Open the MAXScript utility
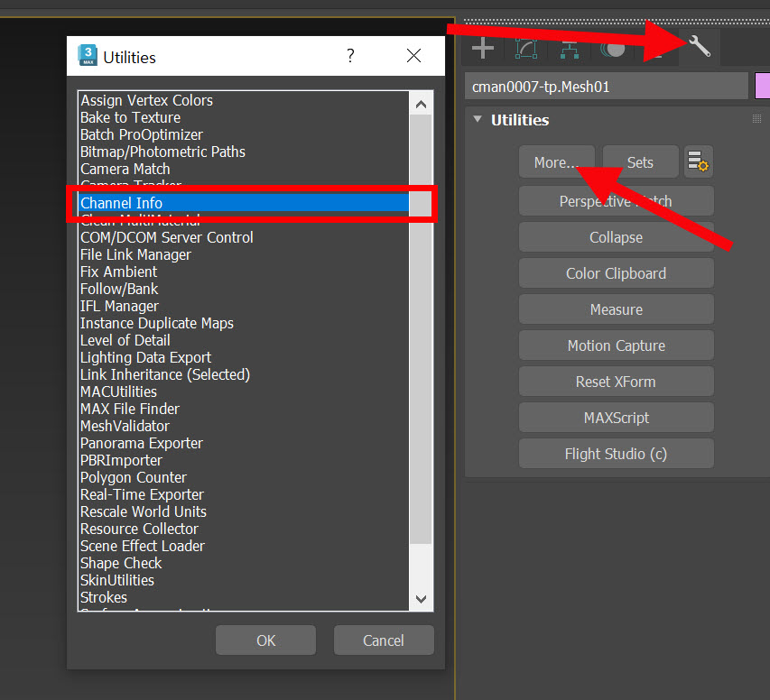770x700 pixels. pyautogui.click(x=616, y=418)
